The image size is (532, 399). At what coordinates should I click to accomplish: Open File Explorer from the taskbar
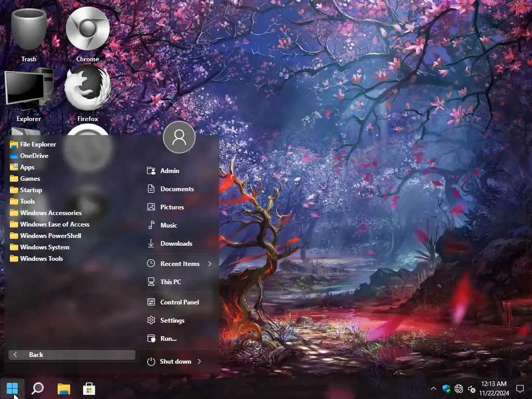63,389
